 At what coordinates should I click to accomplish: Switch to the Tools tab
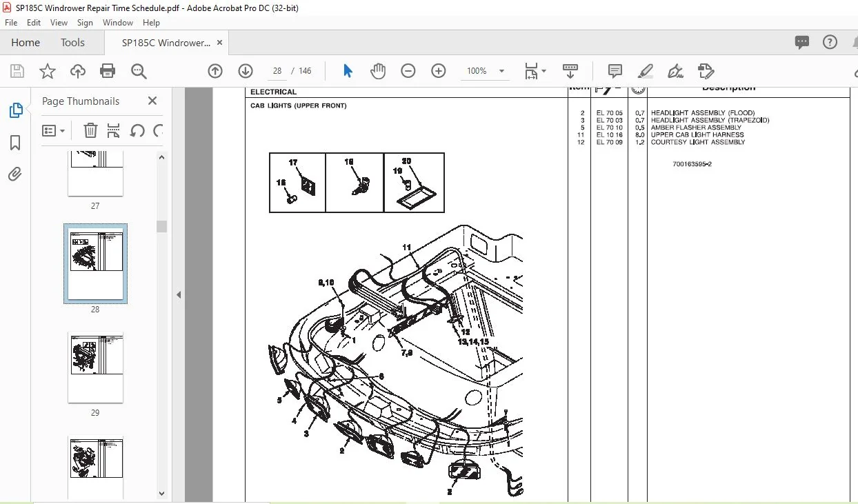(72, 43)
